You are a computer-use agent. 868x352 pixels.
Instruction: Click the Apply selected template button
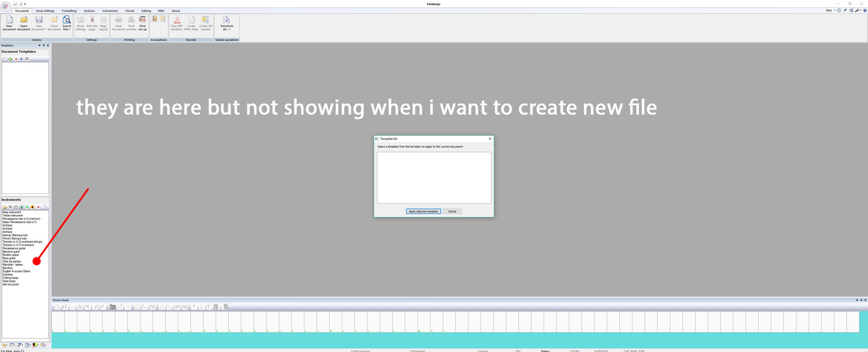[x=423, y=211]
